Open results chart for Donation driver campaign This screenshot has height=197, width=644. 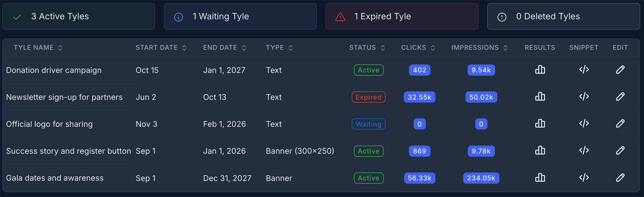pyautogui.click(x=540, y=70)
